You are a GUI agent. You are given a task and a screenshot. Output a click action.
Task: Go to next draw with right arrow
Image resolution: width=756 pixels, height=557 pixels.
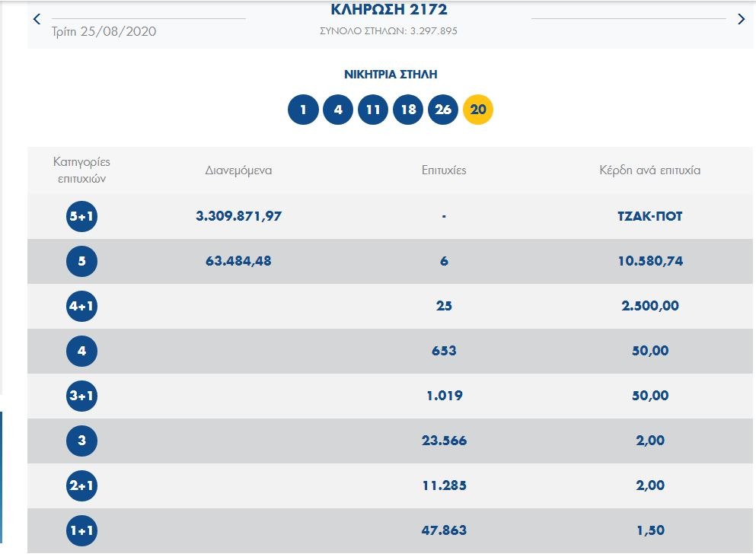[741, 19]
